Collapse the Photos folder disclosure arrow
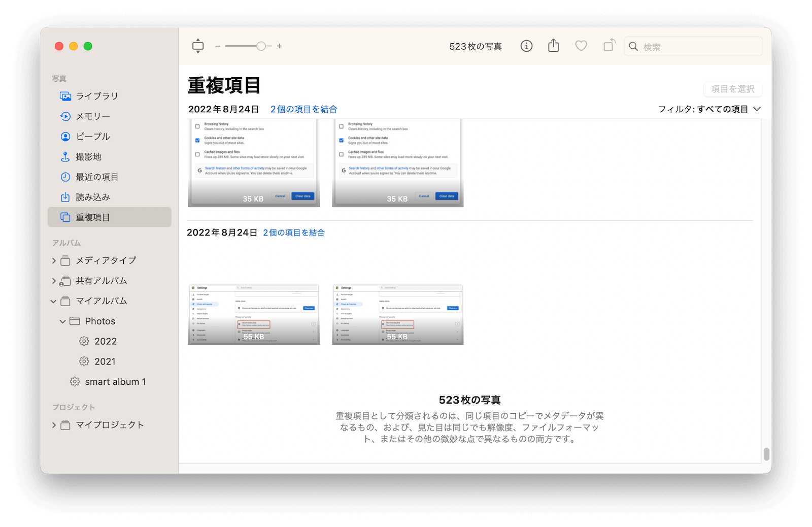The image size is (812, 527). pyautogui.click(x=63, y=321)
